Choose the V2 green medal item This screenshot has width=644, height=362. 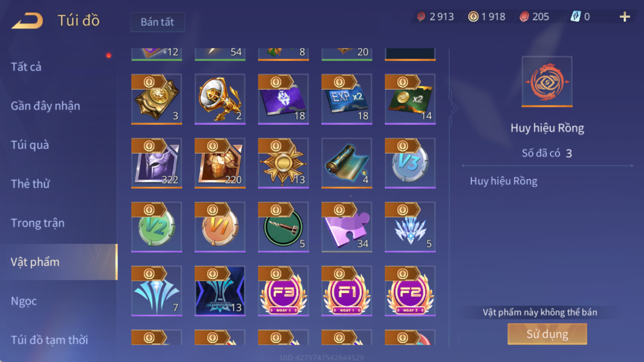pos(157,227)
